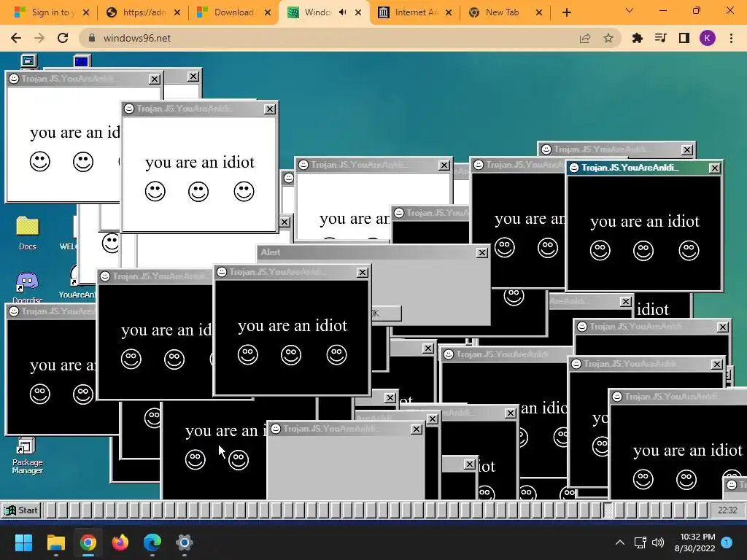Close the gray empty Trojan window at bottom

click(416, 429)
